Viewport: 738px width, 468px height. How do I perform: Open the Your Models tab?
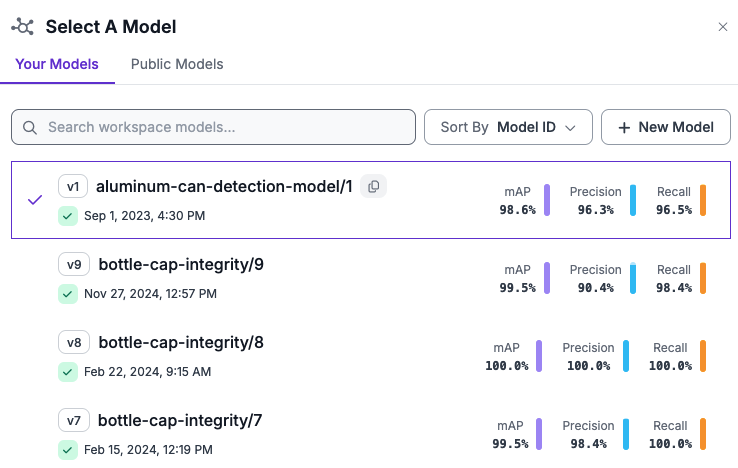[x=57, y=64]
